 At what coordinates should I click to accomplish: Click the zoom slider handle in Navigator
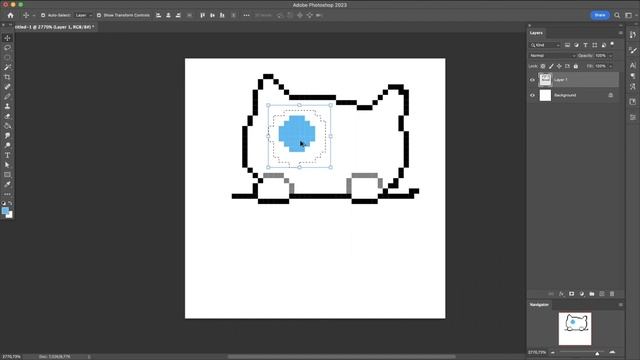click(x=597, y=353)
